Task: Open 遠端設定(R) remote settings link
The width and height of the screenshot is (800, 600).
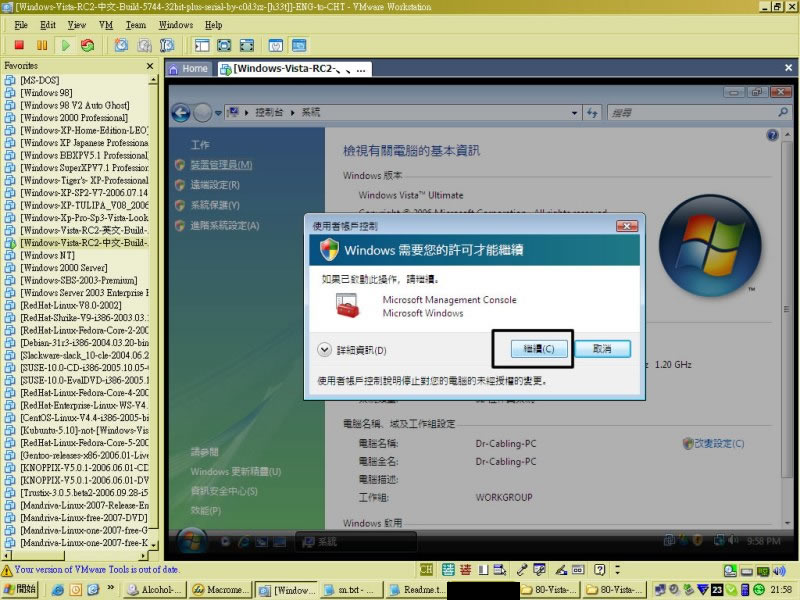Action: tap(215, 185)
